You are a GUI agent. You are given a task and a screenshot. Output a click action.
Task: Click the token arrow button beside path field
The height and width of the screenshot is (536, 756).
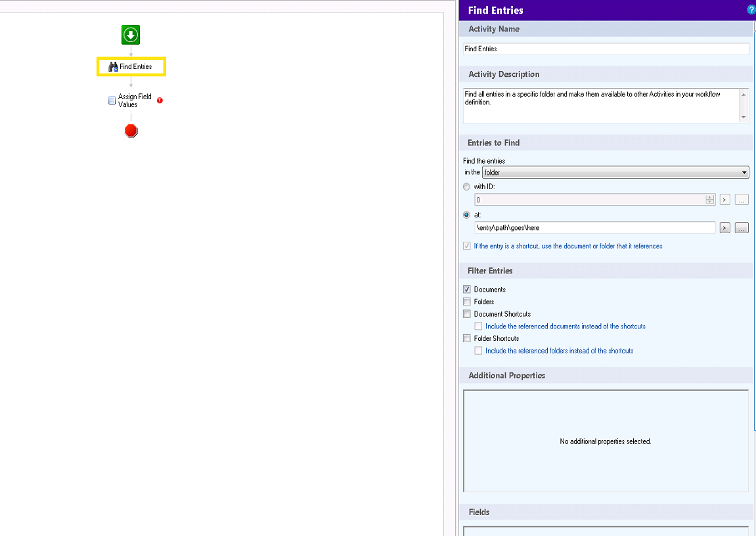pyautogui.click(x=724, y=228)
